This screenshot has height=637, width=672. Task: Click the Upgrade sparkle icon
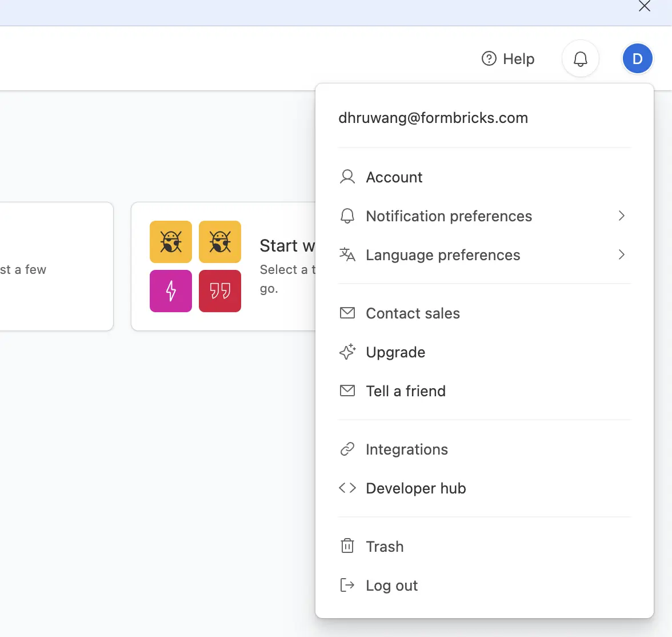coord(347,352)
